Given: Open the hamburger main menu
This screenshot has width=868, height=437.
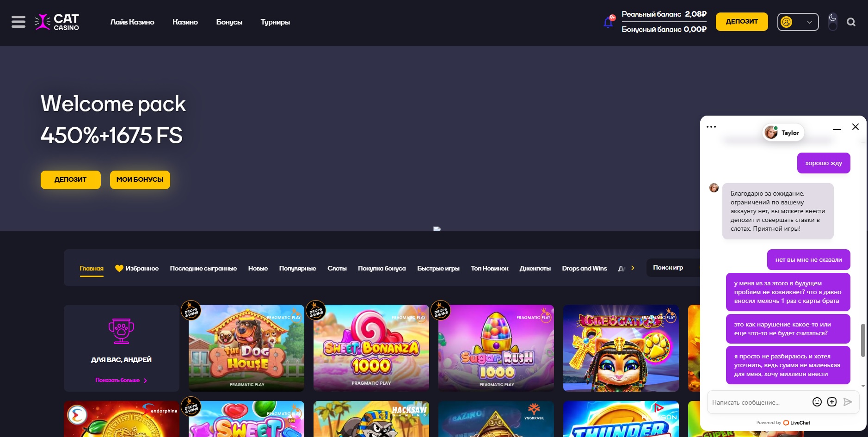Looking at the screenshot, I should (18, 22).
